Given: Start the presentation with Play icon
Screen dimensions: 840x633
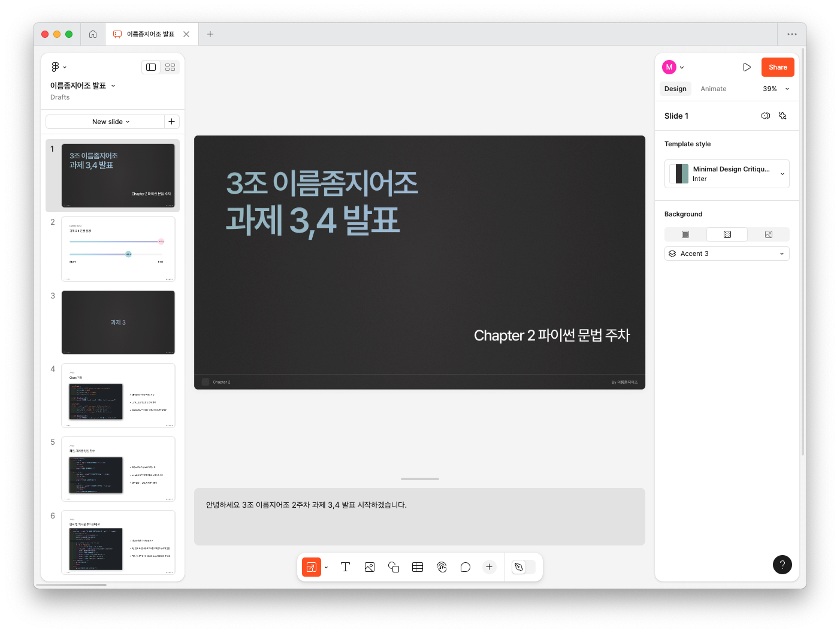Looking at the screenshot, I should tap(747, 67).
